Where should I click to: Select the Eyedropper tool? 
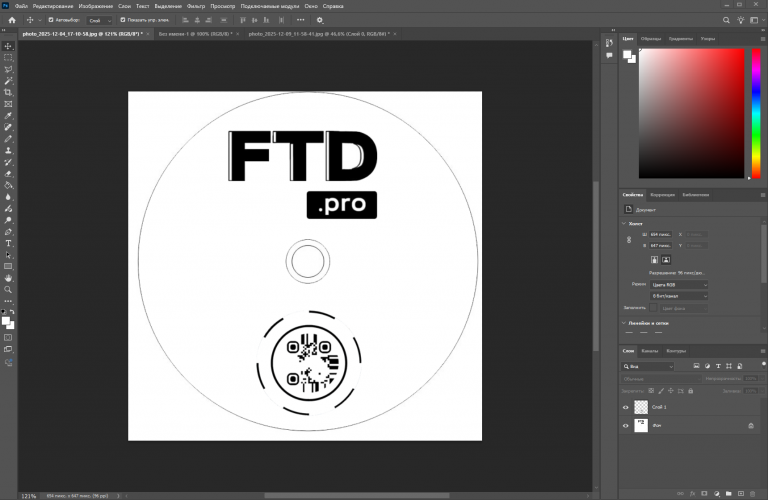pyautogui.click(x=8, y=116)
